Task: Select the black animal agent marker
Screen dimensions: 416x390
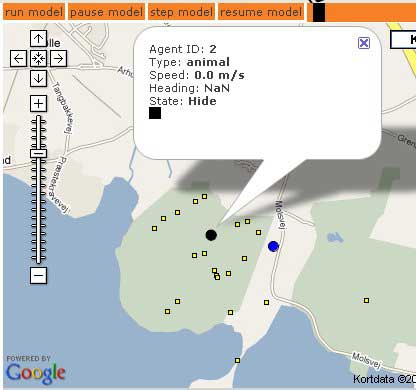Action: (211, 235)
